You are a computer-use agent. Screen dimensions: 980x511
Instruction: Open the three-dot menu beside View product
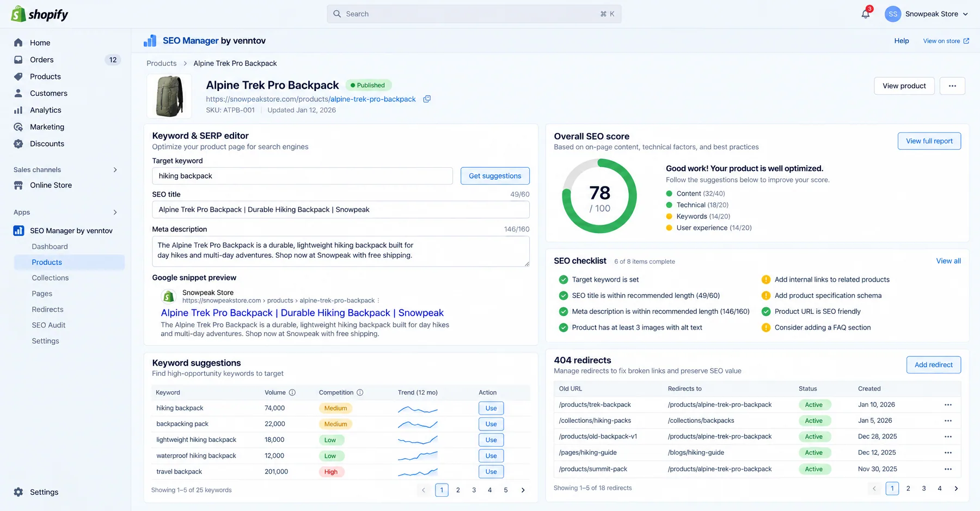[x=952, y=86]
